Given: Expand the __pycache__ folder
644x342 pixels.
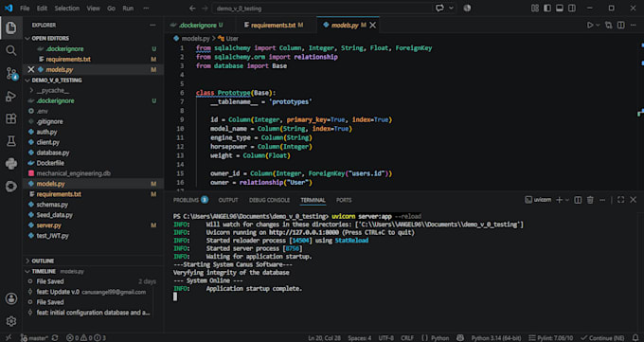Looking at the screenshot, I should click(53, 90).
